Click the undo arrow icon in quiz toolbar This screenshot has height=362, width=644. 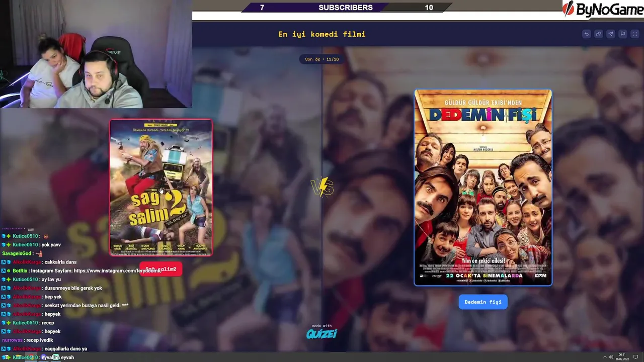tap(587, 34)
